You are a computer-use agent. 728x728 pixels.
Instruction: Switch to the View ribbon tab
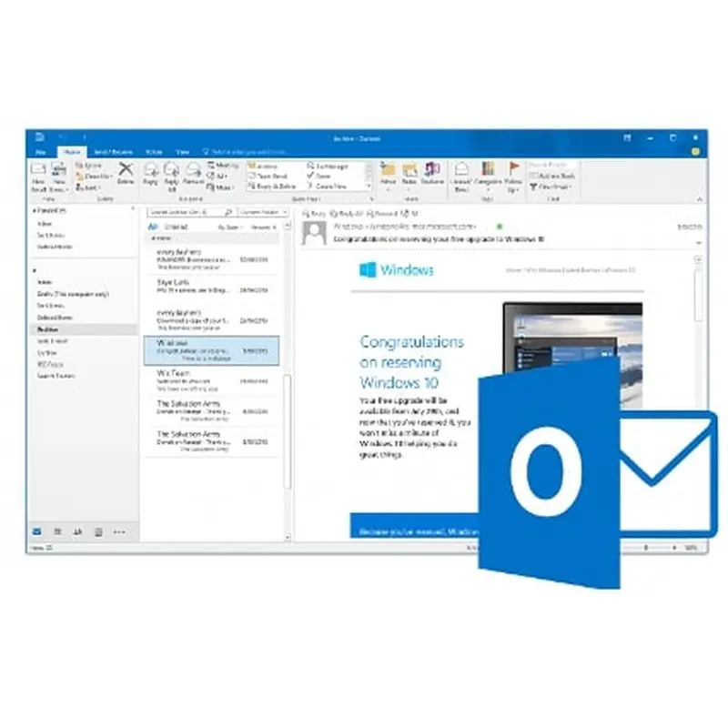tap(182, 151)
